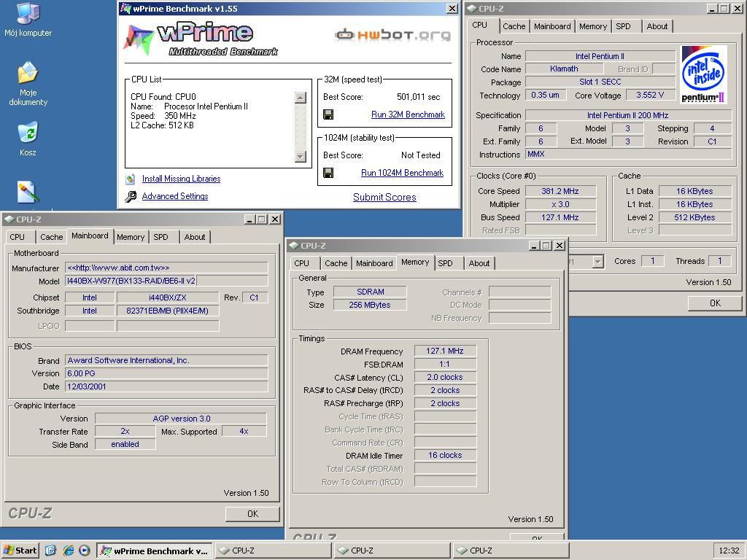Screen dimensions: 747x560
Task: Open About tab in top-right CPU-Z window
Action: pyautogui.click(x=657, y=27)
